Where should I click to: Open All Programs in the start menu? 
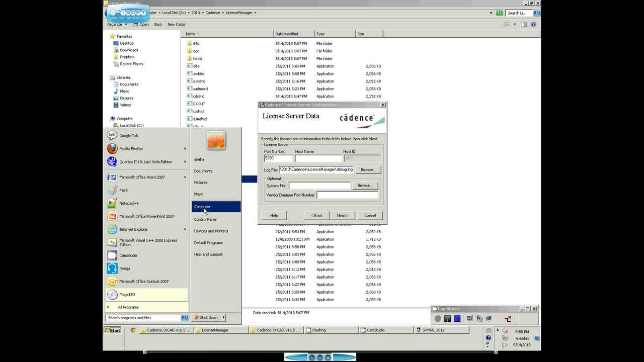tap(147, 307)
